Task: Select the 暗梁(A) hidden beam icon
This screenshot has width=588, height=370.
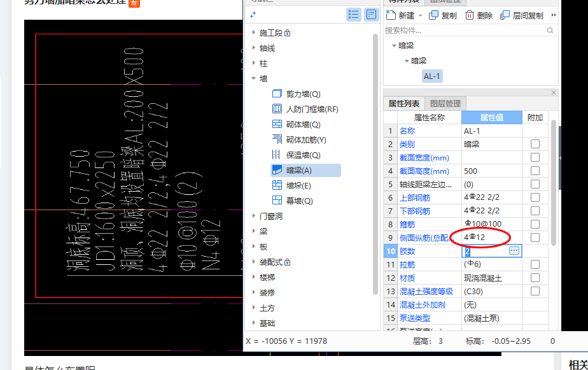Action: click(277, 171)
